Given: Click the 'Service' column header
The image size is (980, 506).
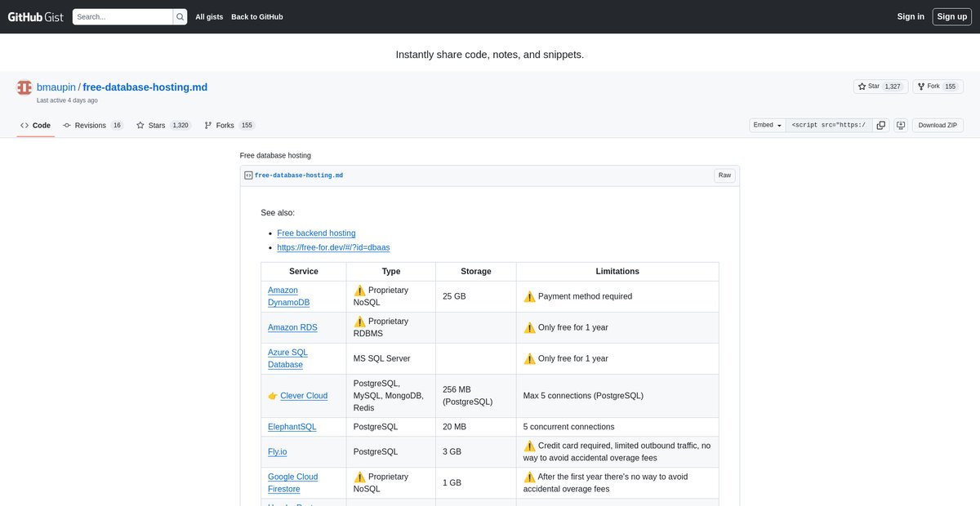Looking at the screenshot, I should pyautogui.click(x=304, y=271).
